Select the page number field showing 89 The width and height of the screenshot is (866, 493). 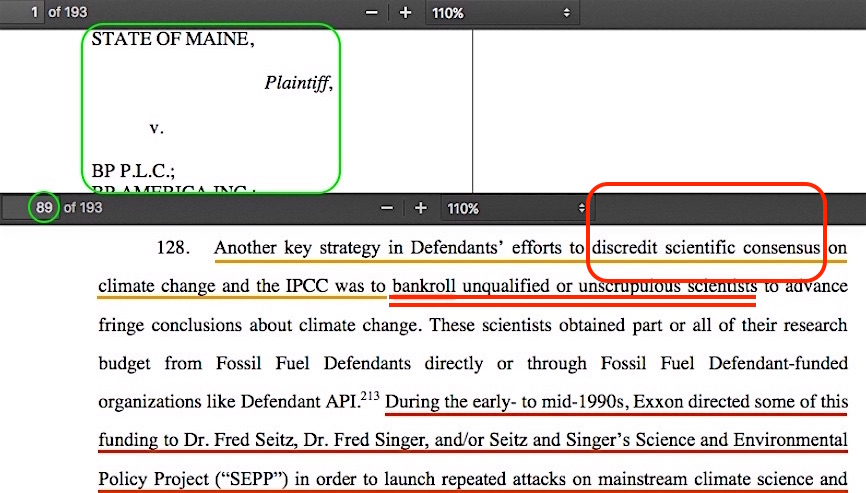pyautogui.click(x=43, y=208)
